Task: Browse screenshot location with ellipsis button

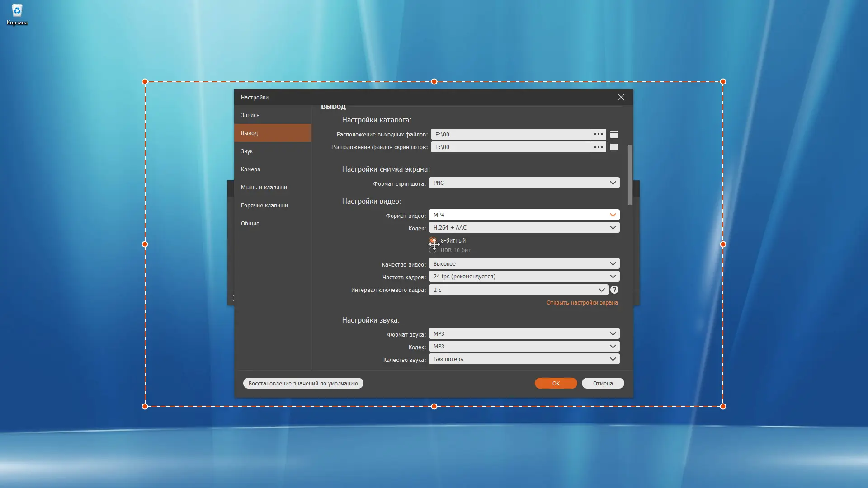Action: (x=598, y=147)
